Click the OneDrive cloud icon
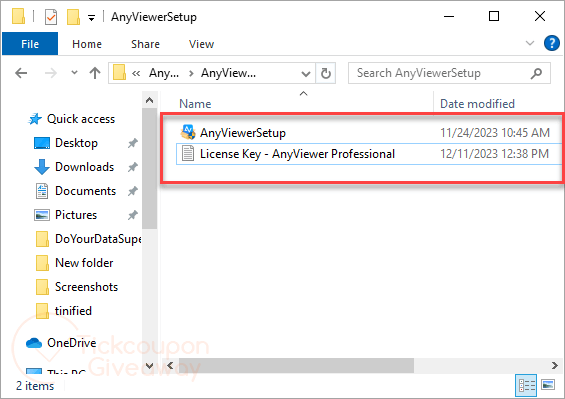 pyautogui.click(x=34, y=343)
